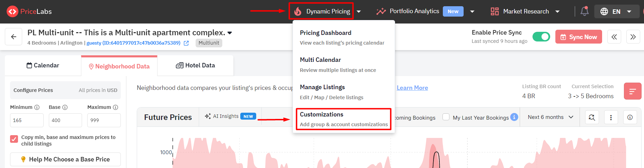Uncheck copy prices to child listings checkbox
644x168 pixels.
(14, 139)
